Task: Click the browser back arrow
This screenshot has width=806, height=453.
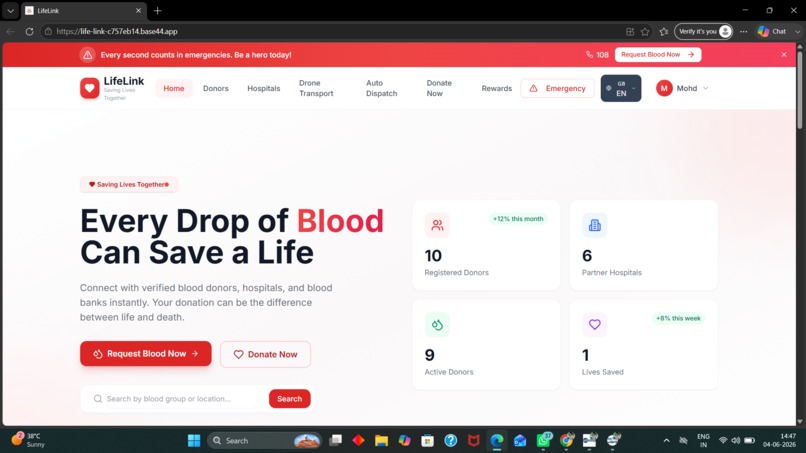Action: (10, 31)
